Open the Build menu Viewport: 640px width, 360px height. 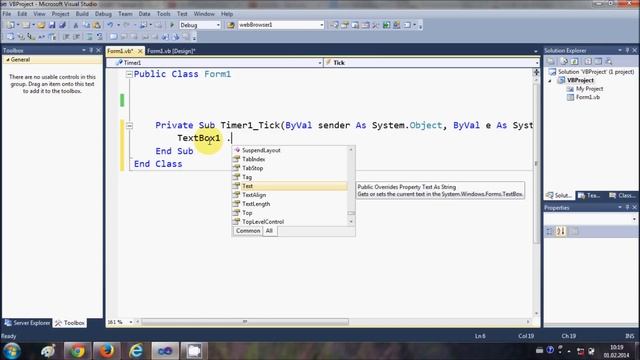pos(82,14)
